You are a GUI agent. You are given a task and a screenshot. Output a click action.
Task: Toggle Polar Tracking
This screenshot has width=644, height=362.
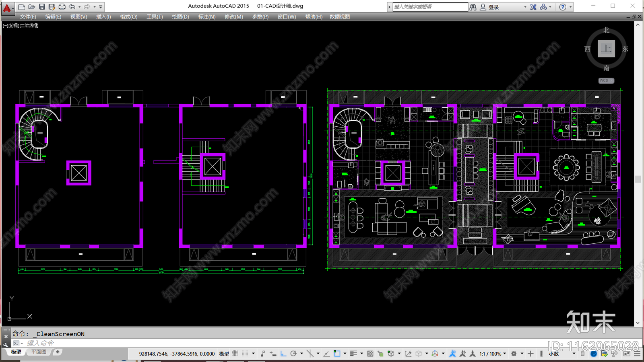pyautogui.click(x=293, y=354)
